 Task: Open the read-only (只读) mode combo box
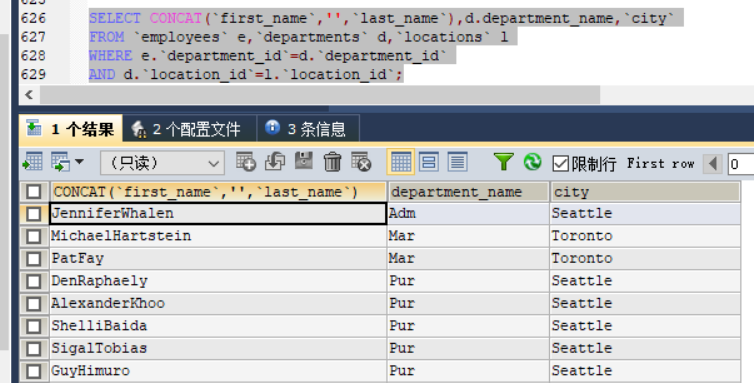tap(162, 163)
